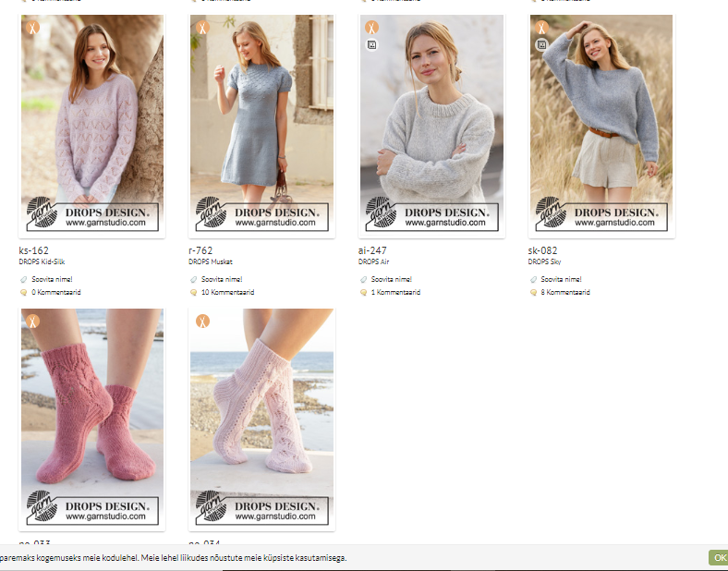Open the pink lace sweater ks-162 photo

coord(92,127)
